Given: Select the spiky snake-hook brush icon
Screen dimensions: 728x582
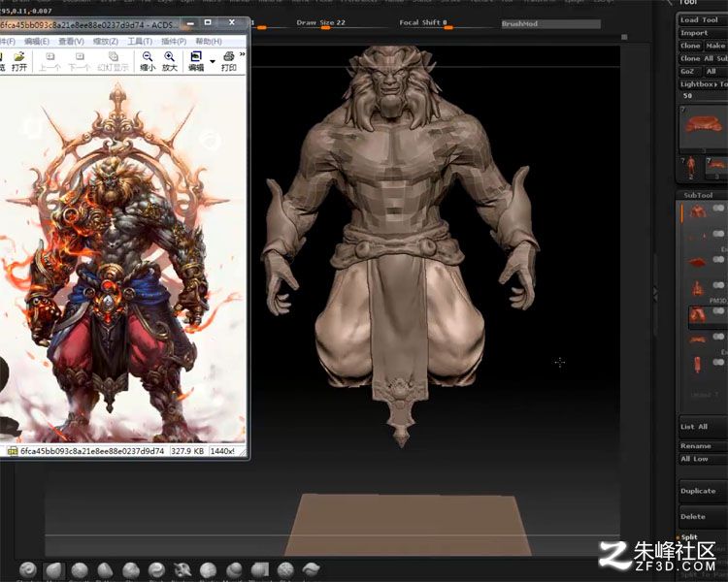Looking at the screenshot, I should pyautogui.click(x=182, y=570).
